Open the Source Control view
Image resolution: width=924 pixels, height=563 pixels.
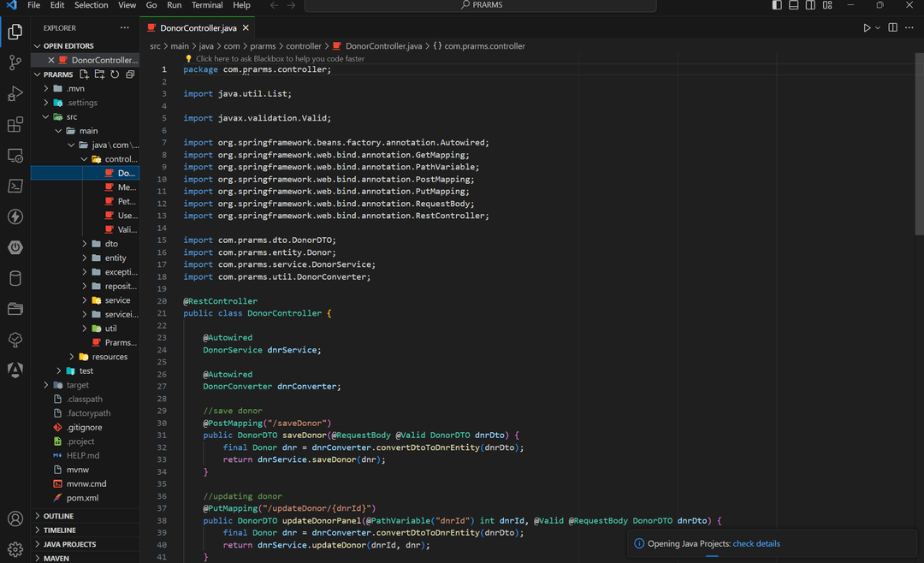point(15,62)
